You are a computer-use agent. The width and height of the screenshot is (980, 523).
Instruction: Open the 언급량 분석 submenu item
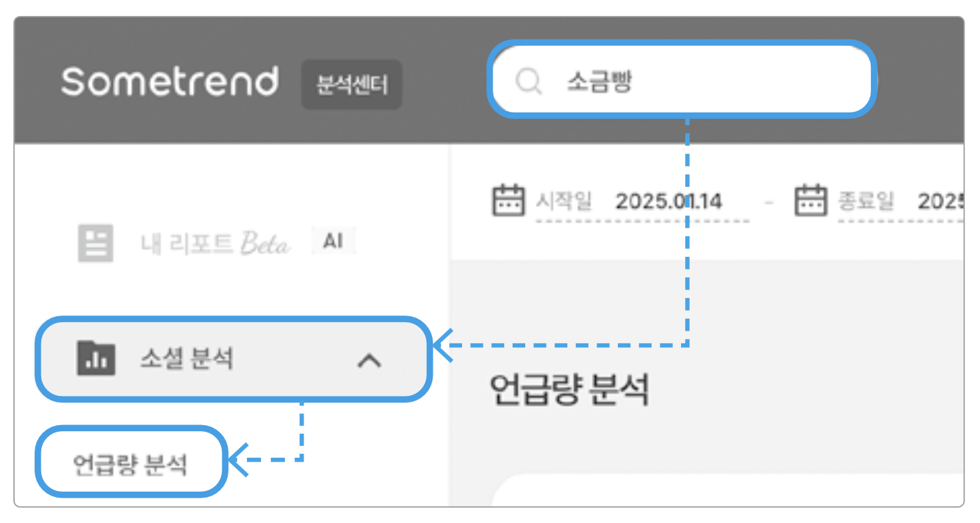(x=130, y=464)
